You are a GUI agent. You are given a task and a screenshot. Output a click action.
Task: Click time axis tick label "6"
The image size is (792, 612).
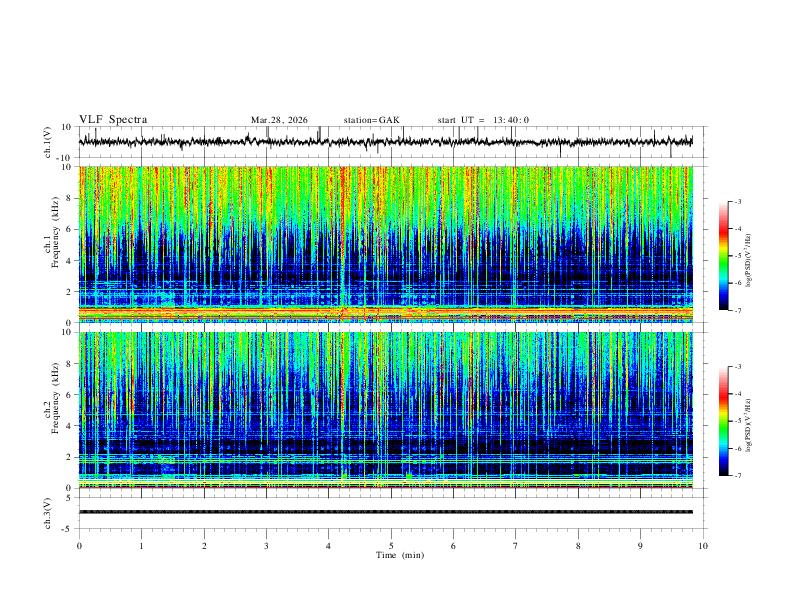454,546
